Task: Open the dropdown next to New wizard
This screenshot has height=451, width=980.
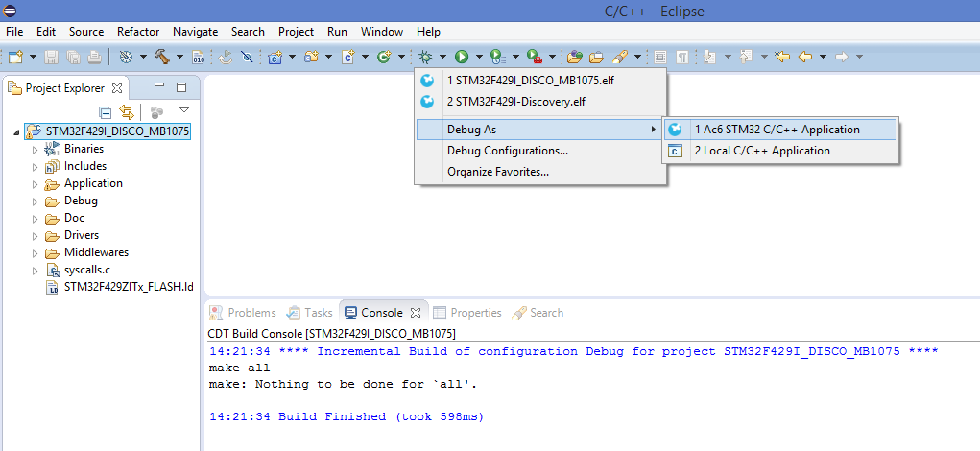Action: coord(34,57)
